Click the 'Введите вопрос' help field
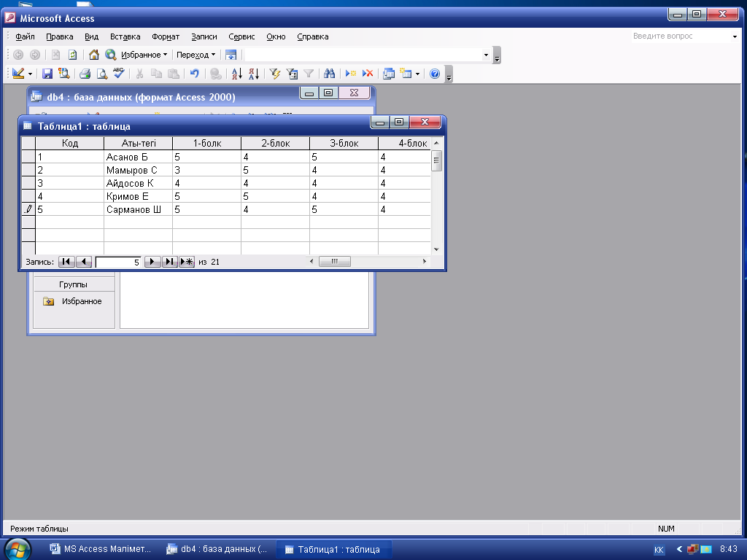 [x=681, y=36]
